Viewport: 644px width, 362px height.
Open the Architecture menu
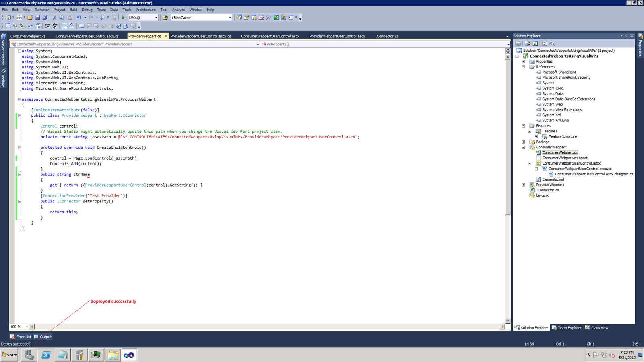146,10
